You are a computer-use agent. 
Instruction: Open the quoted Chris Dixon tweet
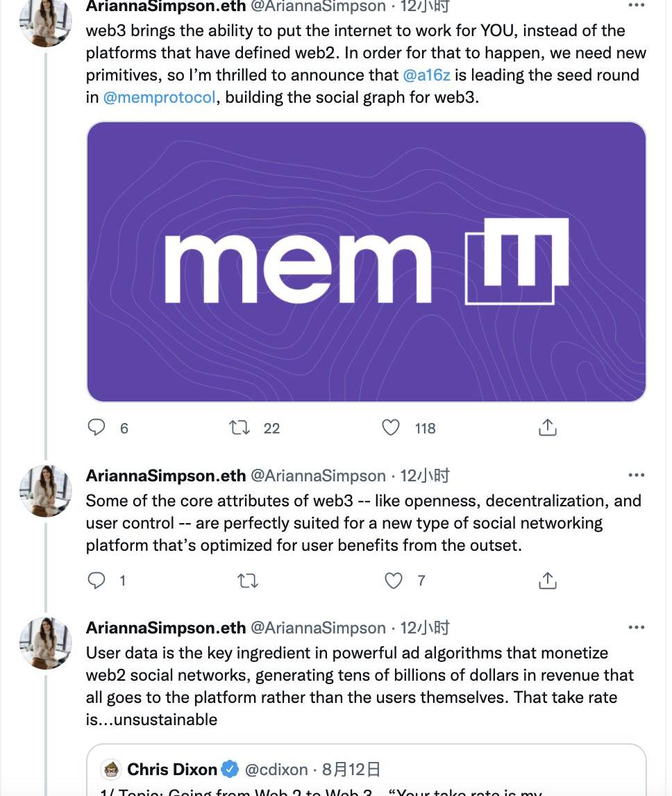(x=366, y=770)
